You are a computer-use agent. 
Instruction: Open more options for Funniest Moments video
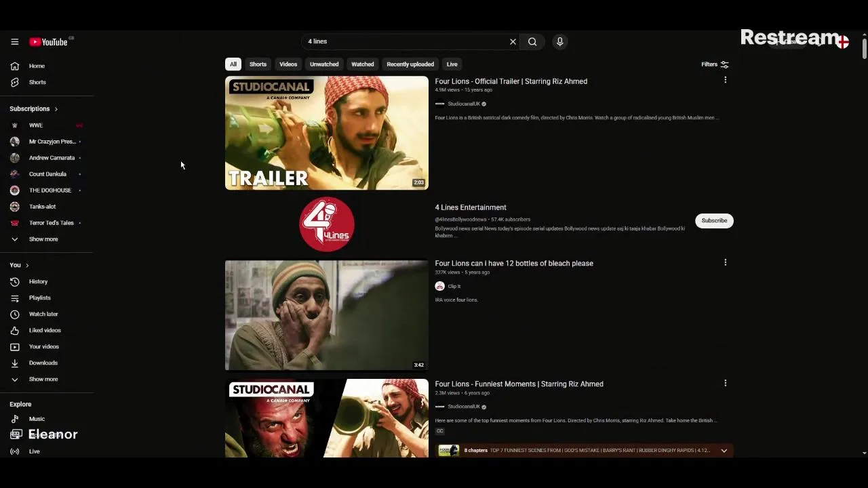point(725,383)
